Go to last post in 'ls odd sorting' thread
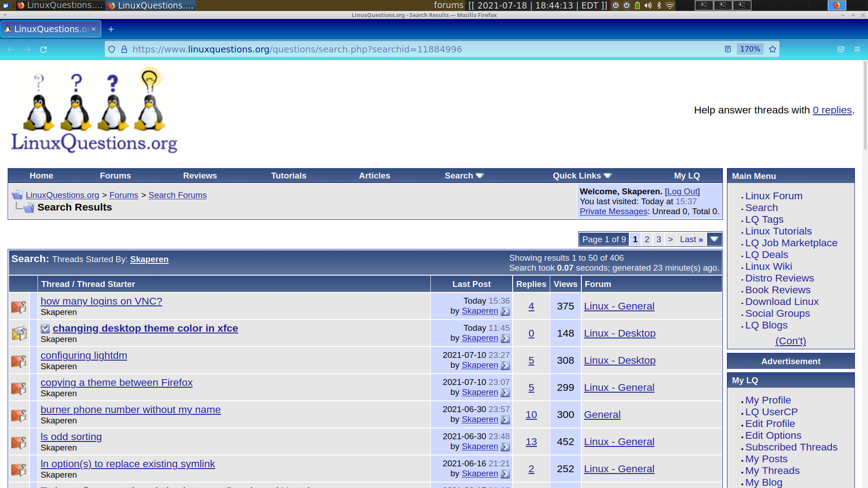The width and height of the screenshot is (868, 488). (x=505, y=447)
